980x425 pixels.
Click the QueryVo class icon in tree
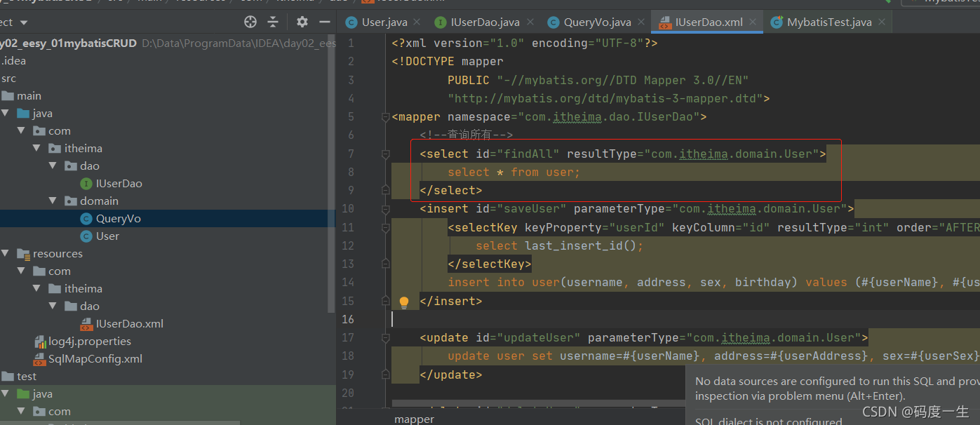[x=86, y=218]
